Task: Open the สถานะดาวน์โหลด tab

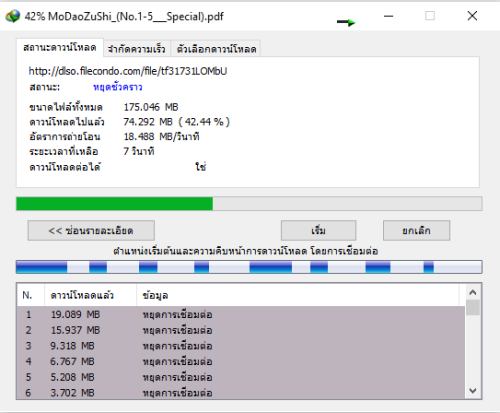Action: point(60,47)
